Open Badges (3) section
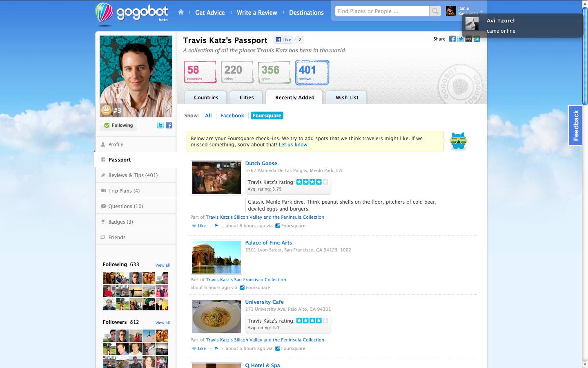Screen dimensions: 588x368 click(136, 222)
